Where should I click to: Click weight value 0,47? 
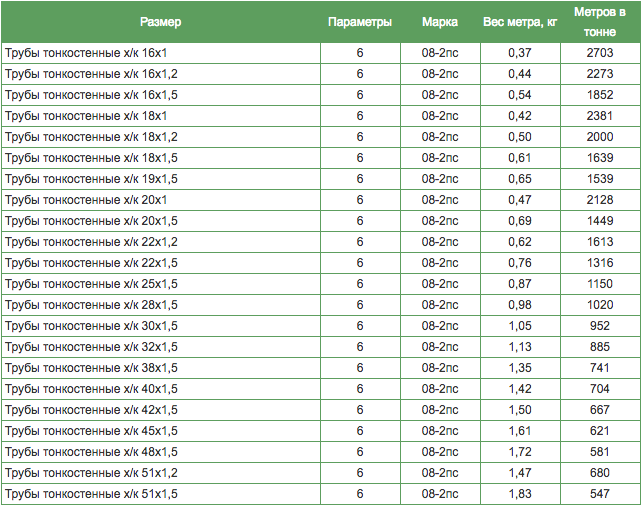(x=520, y=200)
